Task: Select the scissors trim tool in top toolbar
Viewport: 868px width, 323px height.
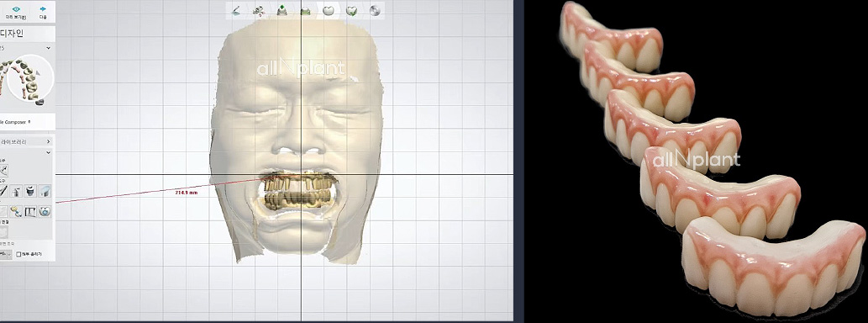Action: (258, 11)
